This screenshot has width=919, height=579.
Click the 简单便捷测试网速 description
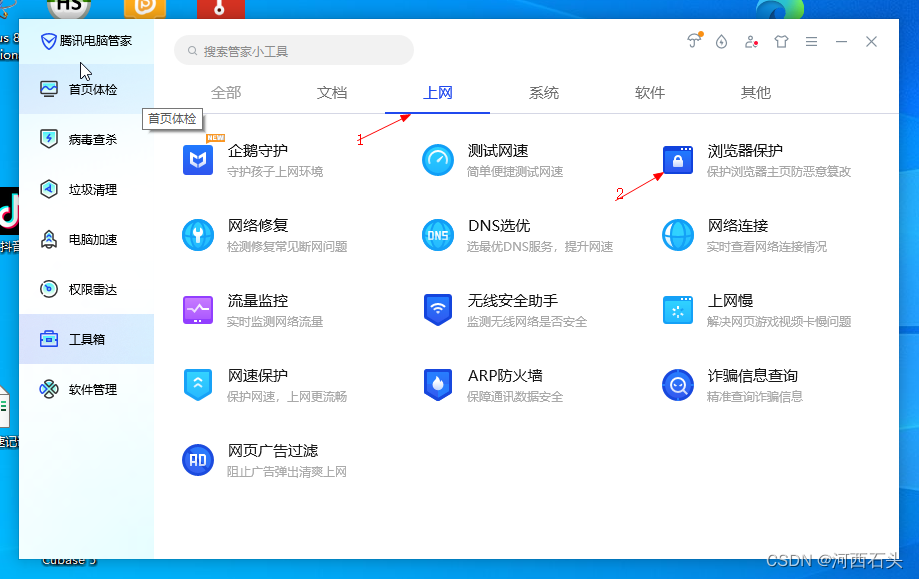click(x=515, y=172)
